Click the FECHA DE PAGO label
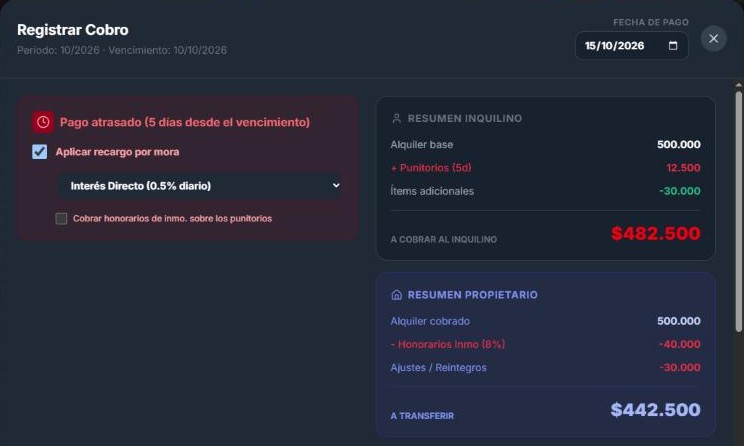This screenshot has width=744, height=446. point(651,22)
